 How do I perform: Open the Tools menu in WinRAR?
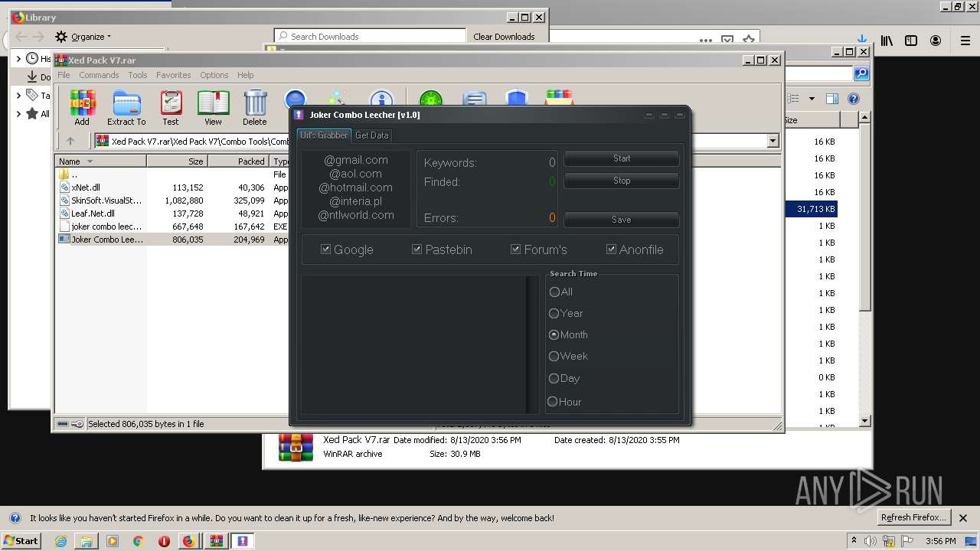point(138,75)
